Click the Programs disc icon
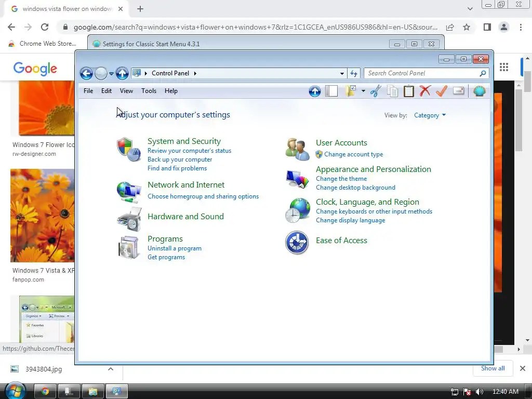The image size is (532, 399). 129,247
